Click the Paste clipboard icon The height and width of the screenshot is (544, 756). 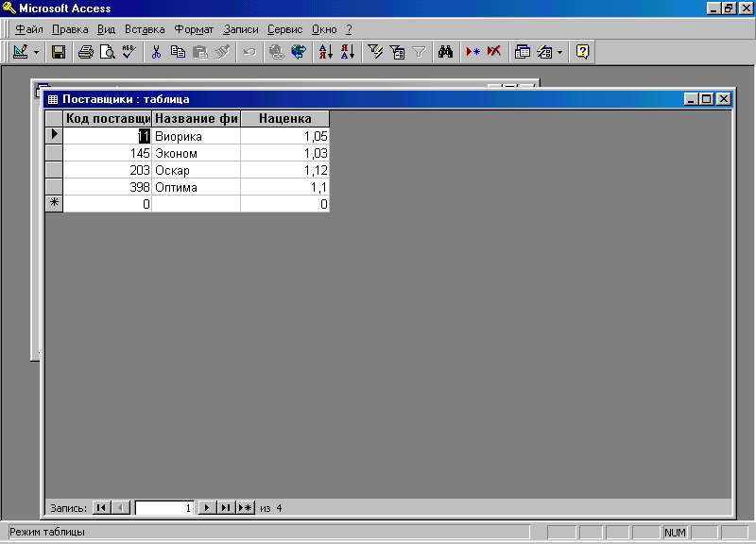199,52
